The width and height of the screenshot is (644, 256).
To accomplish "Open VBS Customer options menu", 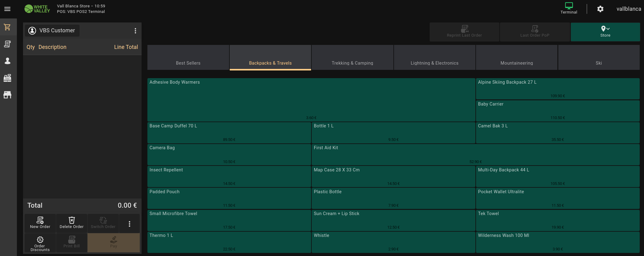I will click(x=135, y=31).
